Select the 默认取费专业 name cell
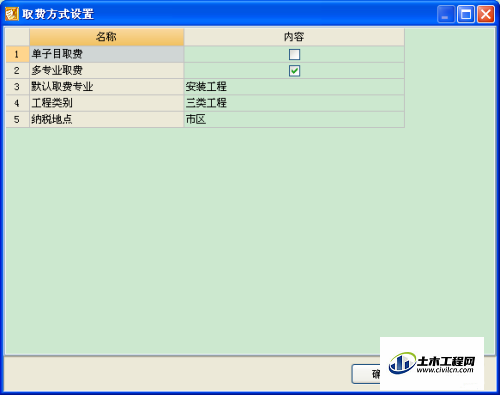Image resolution: width=500 pixels, height=395 pixels. click(x=107, y=87)
